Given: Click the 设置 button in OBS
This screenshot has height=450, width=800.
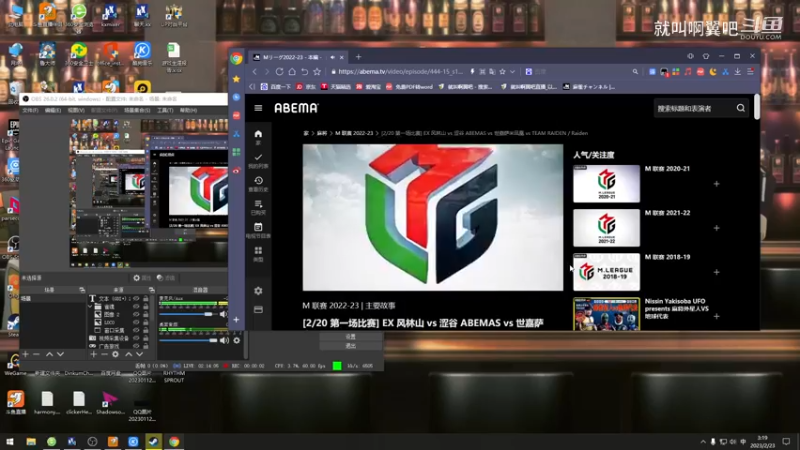Looking at the screenshot, I should (x=351, y=337).
